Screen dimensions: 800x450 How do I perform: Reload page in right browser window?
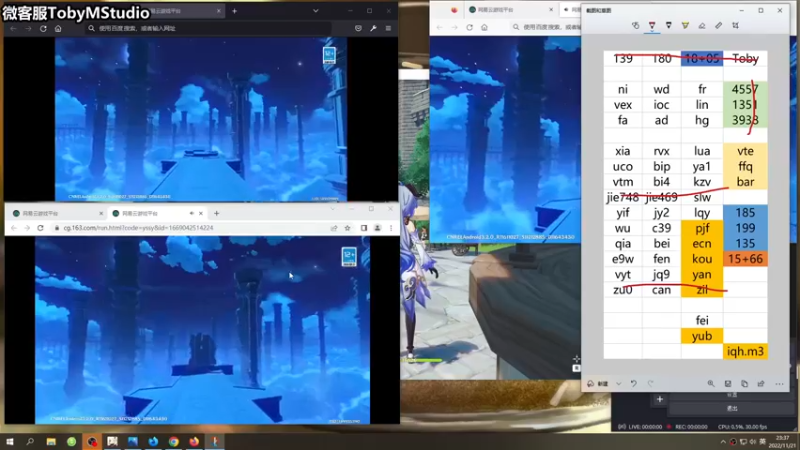click(x=469, y=27)
